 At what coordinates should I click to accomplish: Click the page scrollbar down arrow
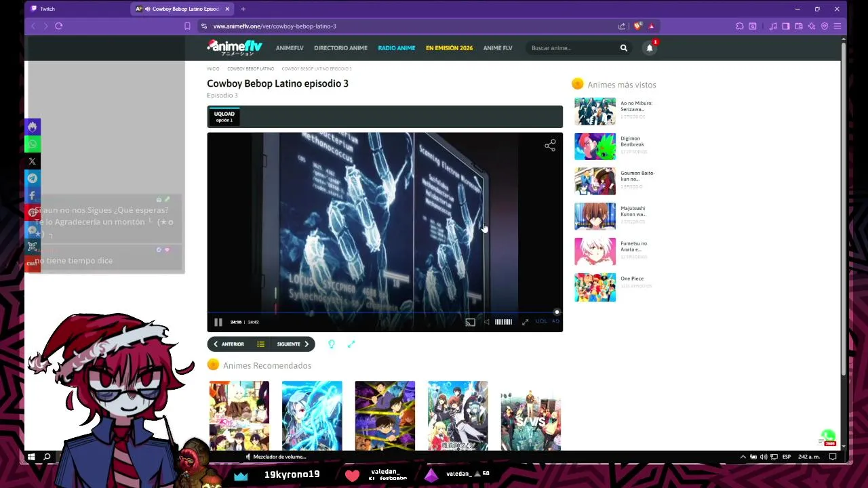click(x=844, y=447)
